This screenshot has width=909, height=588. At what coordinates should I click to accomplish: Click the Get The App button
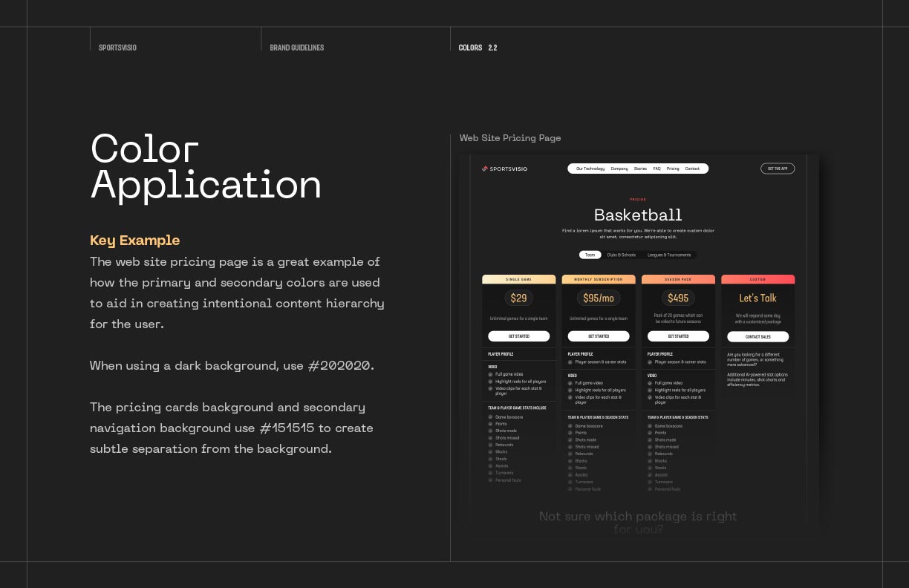pos(778,169)
